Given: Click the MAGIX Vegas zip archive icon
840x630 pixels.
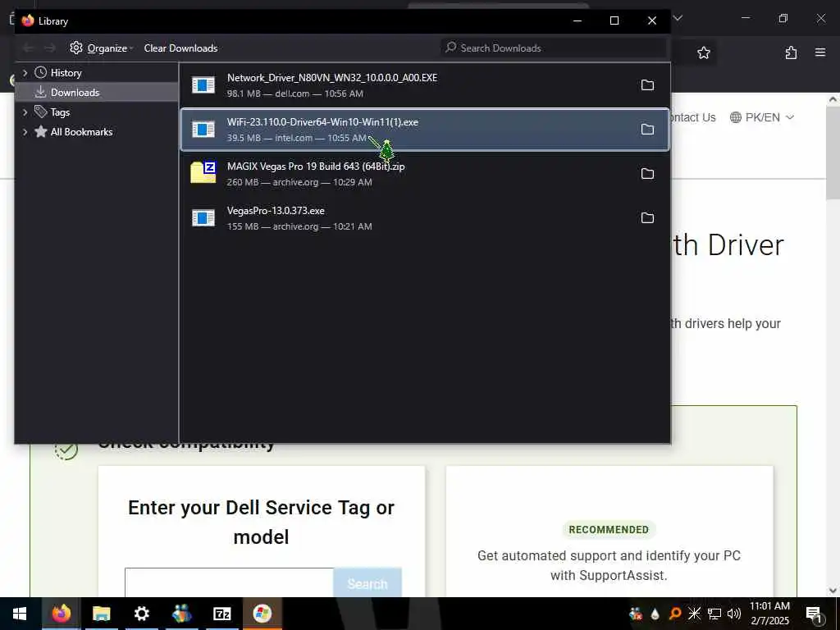Looking at the screenshot, I should tap(203, 172).
